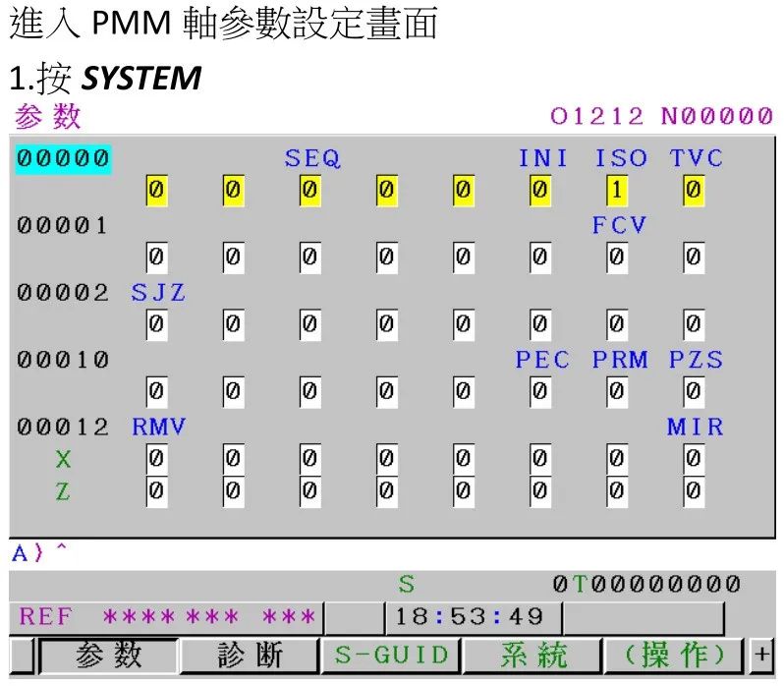Screen dimensions: 784x686
Task: Click the left return softkey
Action: pyautogui.click(x=21, y=656)
